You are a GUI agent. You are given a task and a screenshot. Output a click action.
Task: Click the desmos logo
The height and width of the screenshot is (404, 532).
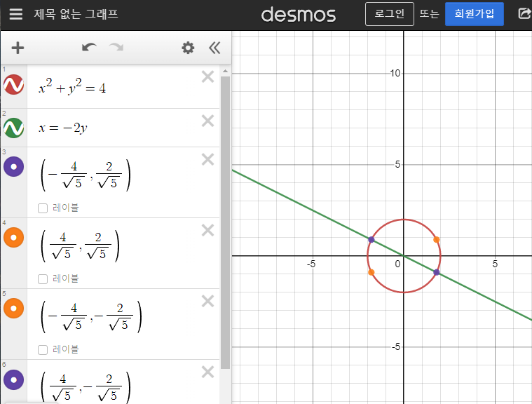[x=298, y=15]
